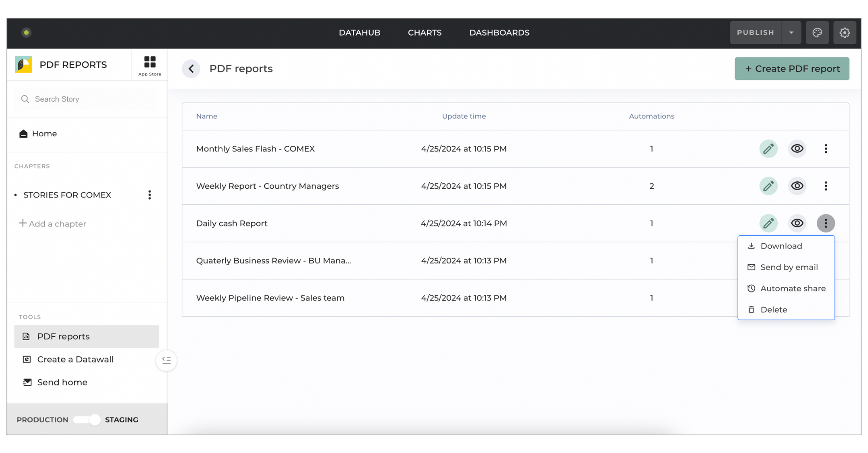The image size is (868, 453).
Task: Open the App Store panel
Action: point(149,64)
